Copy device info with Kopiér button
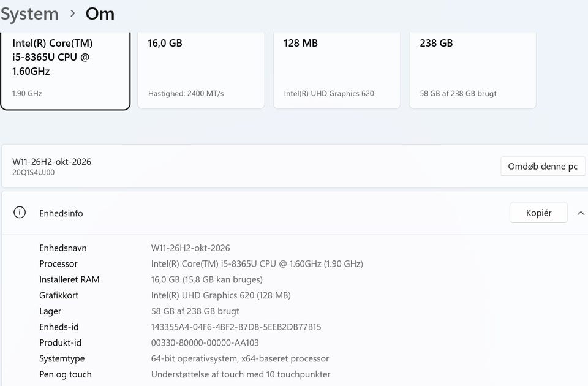This screenshot has height=386, width=588. 538,213
